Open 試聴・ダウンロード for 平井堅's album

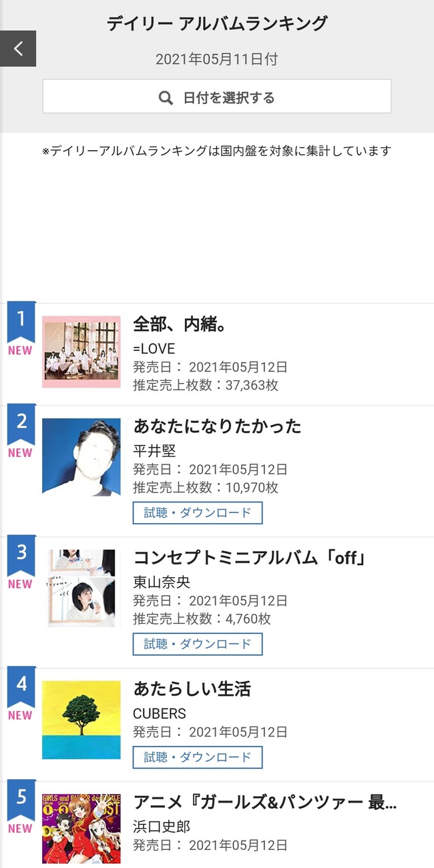pyautogui.click(x=197, y=513)
